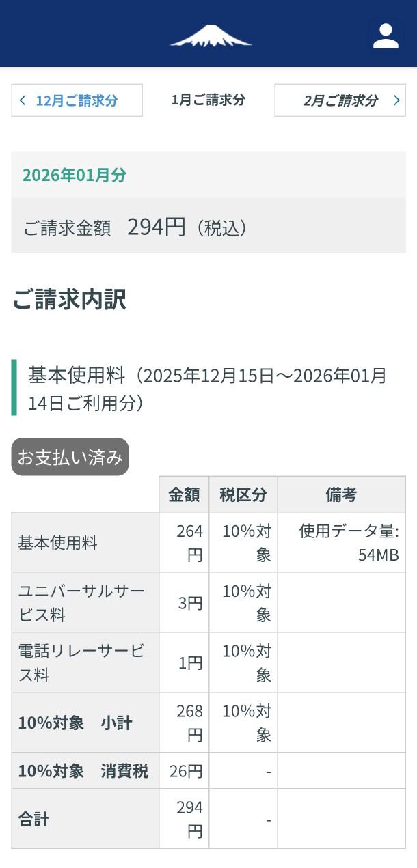Click the 税区分 column header
The height and width of the screenshot is (868, 417).
click(243, 494)
